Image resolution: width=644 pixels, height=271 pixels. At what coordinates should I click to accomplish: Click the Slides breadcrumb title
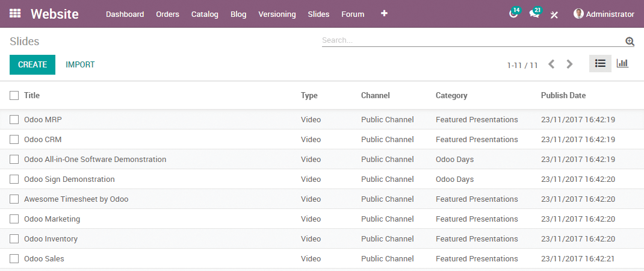pyautogui.click(x=25, y=41)
